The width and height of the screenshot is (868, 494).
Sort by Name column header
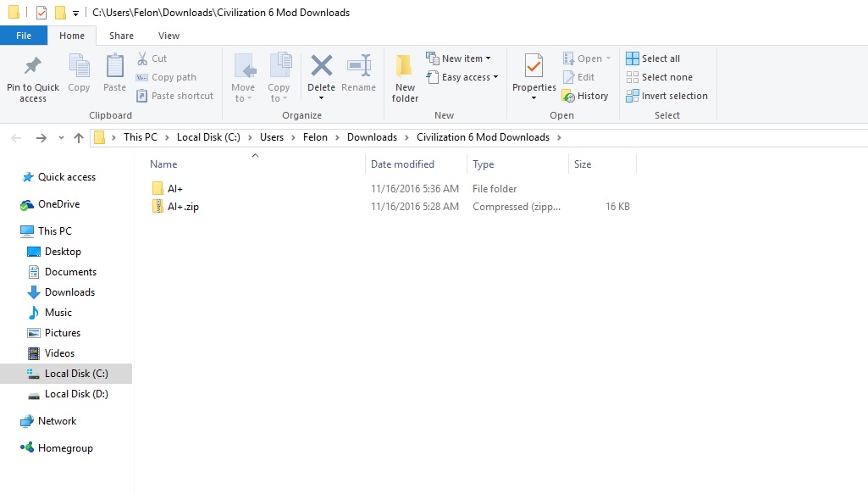(163, 164)
